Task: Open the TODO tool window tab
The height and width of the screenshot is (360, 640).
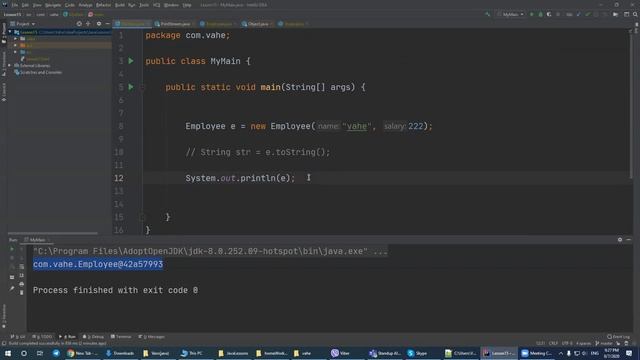Action: pos(42,337)
